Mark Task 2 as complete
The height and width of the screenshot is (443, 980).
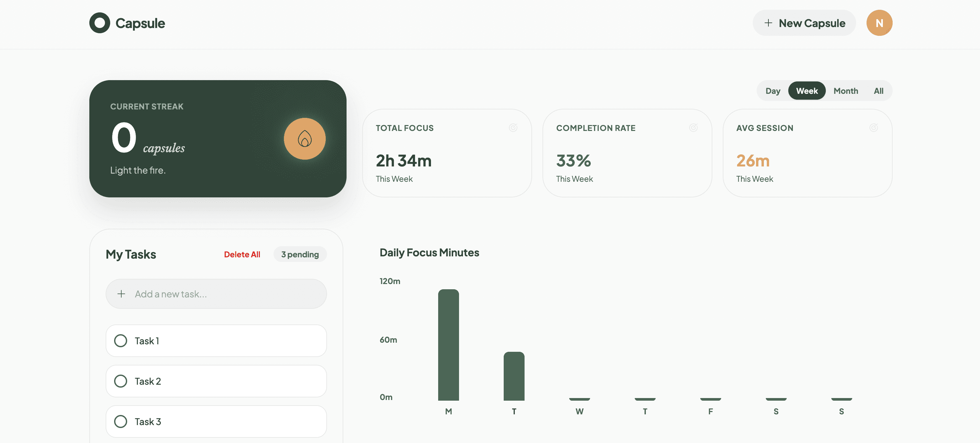(x=121, y=381)
